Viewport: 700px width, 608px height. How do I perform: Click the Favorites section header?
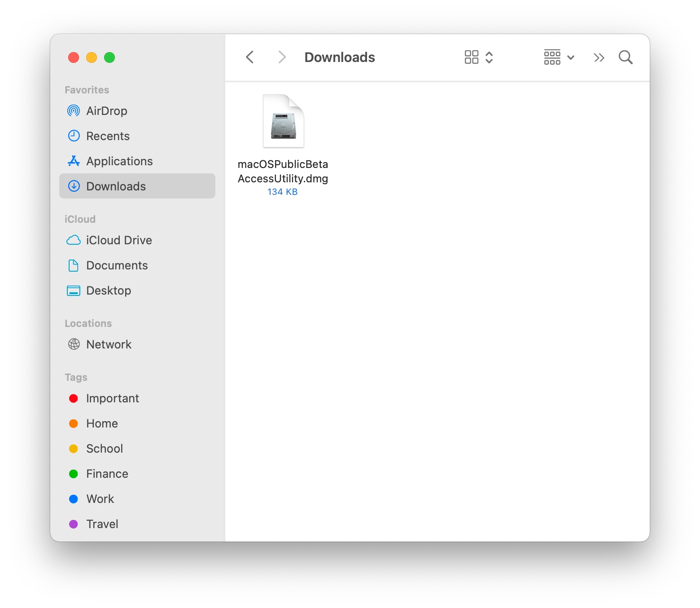pos(87,90)
